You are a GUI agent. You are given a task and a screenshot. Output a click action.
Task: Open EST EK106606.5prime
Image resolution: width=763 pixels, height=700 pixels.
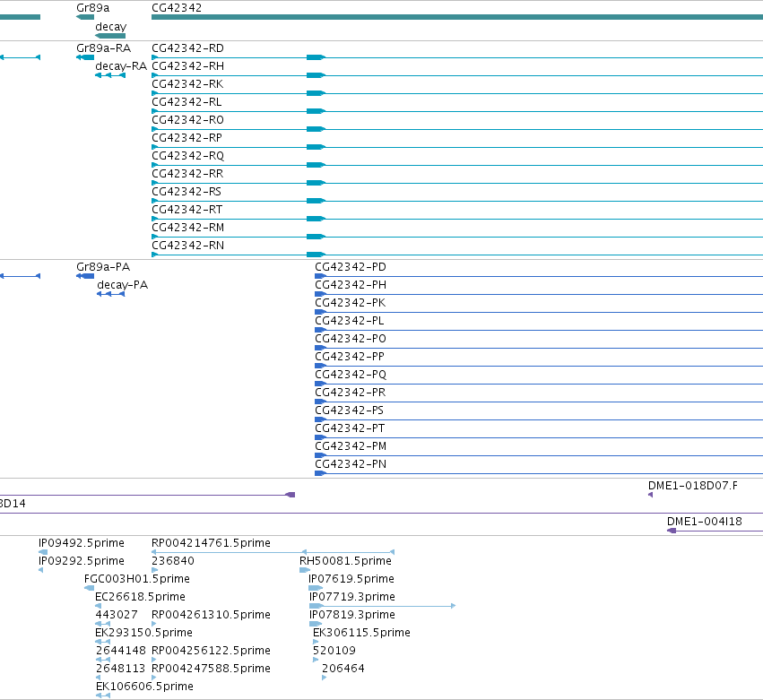click(144, 687)
